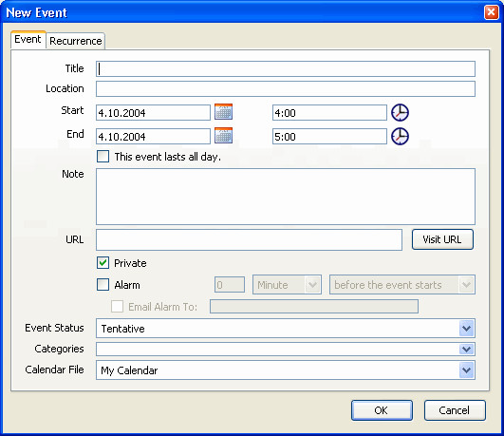Open the Start date calendar picker
The image size is (504, 436).
click(223, 112)
